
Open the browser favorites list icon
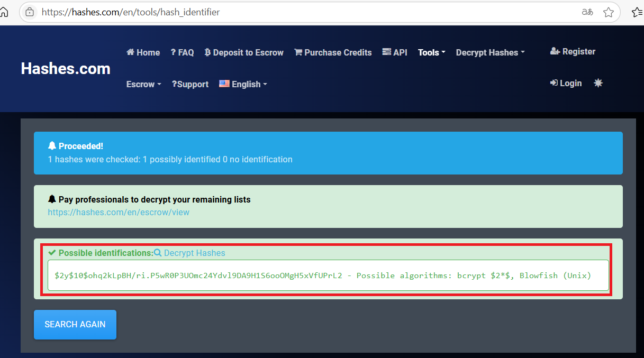click(x=637, y=12)
